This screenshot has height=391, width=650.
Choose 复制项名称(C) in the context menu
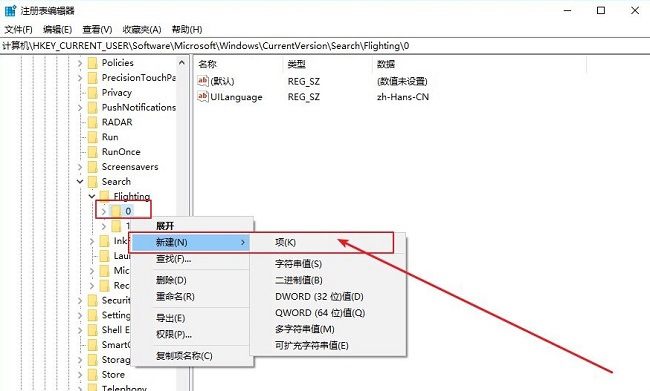click(192, 356)
